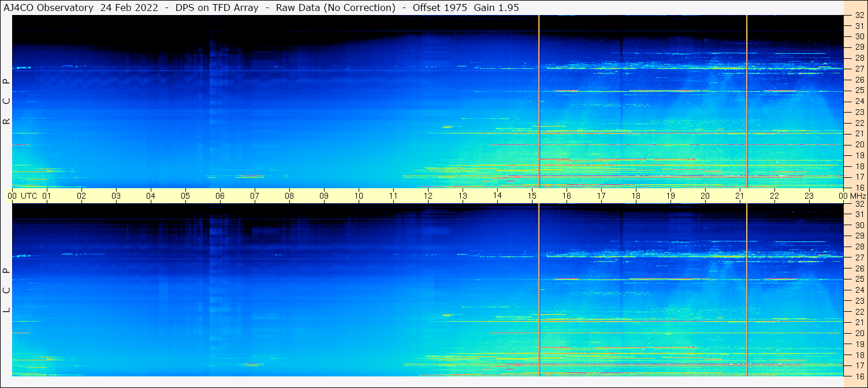Click the 17 MHz tick on LCP frequency scale
Image resolution: width=868 pixels, height=388 pixels.
(x=859, y=365)
